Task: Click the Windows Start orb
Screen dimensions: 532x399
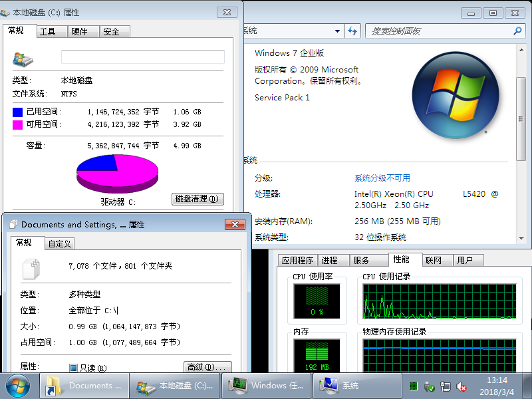Action: [18, 386]
